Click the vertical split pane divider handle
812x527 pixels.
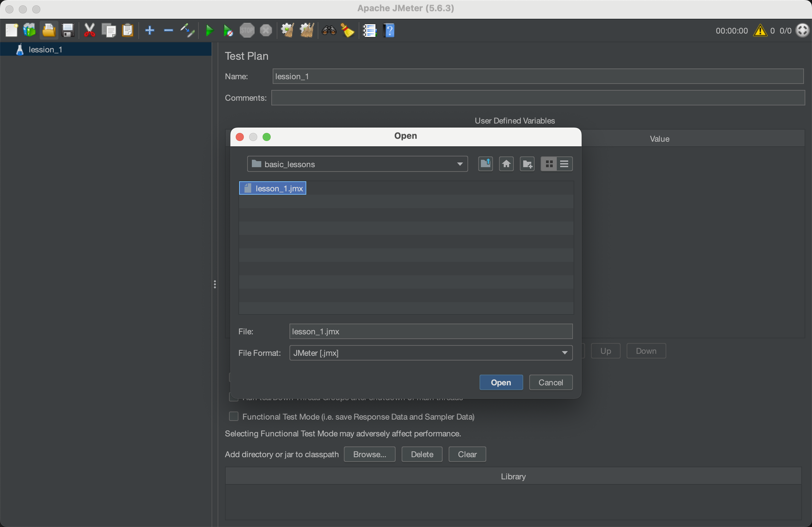coord(215,284)
